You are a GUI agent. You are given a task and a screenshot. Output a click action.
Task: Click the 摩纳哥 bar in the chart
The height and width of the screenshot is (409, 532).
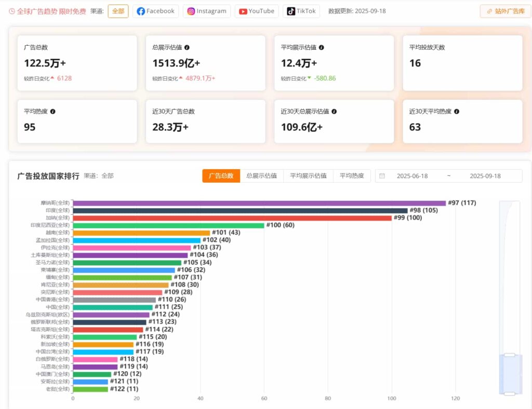pyautogui.click(x=259, y=203)
